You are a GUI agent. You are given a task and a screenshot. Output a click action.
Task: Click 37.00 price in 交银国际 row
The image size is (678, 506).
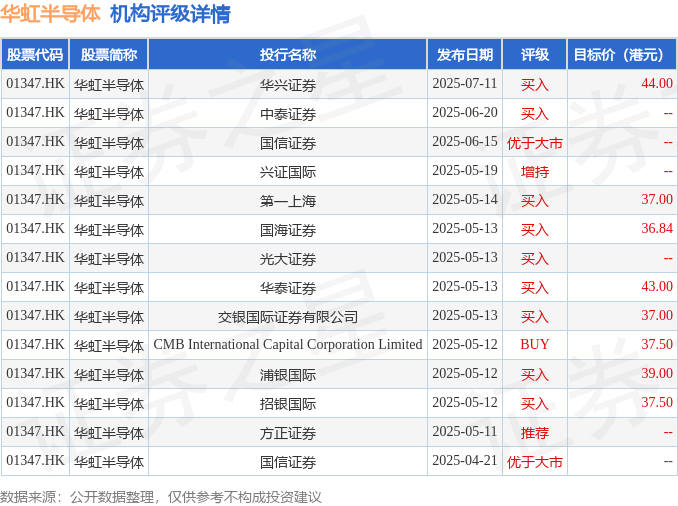pos(657,315)
